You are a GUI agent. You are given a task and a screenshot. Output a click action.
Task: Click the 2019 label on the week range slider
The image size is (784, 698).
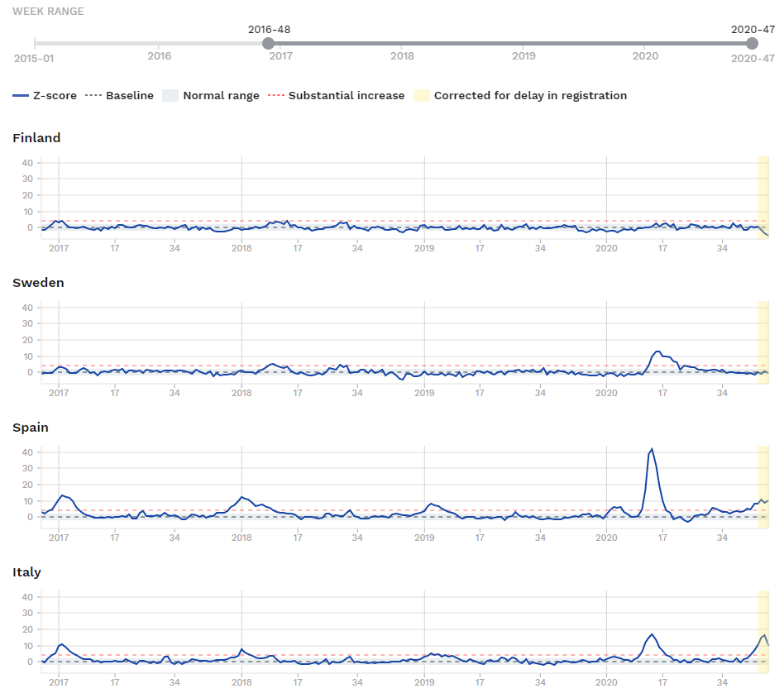point(523,56)
